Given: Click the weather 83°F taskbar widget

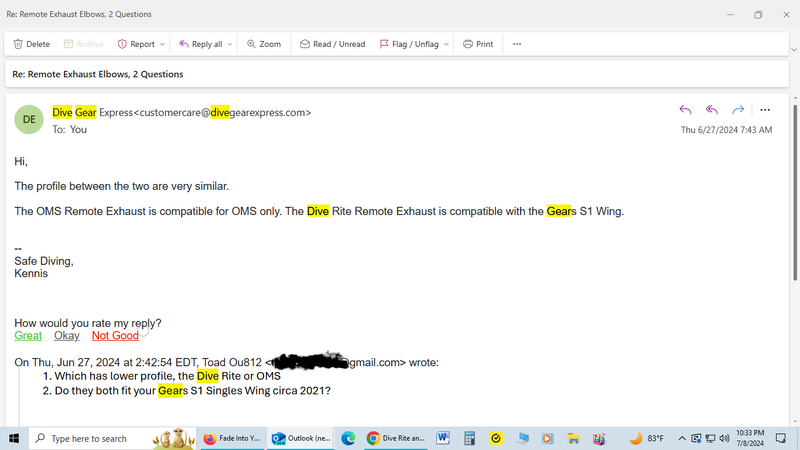Looking at the screenshot, I should pos(647,438).
